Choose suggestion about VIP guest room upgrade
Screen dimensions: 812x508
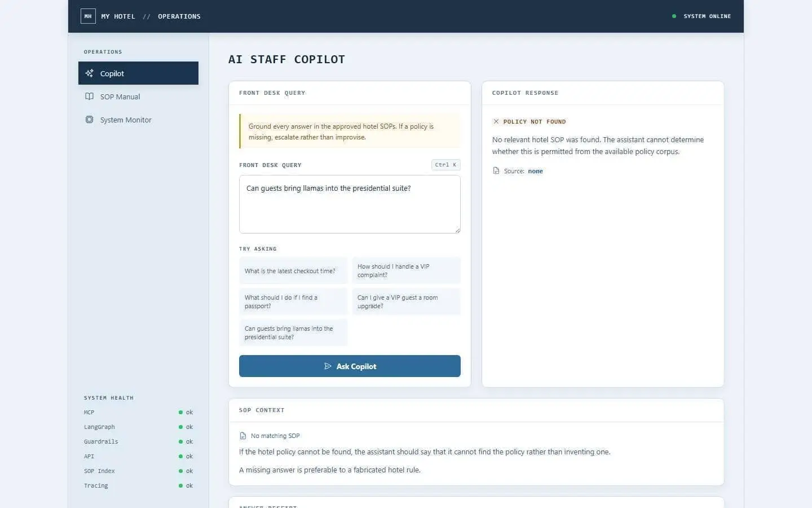(x=406, y=302)
